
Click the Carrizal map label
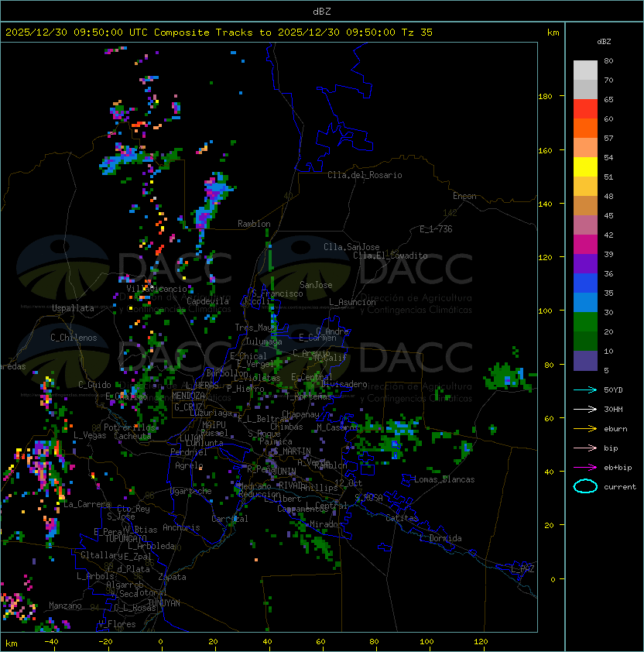(x=230, y=519)
